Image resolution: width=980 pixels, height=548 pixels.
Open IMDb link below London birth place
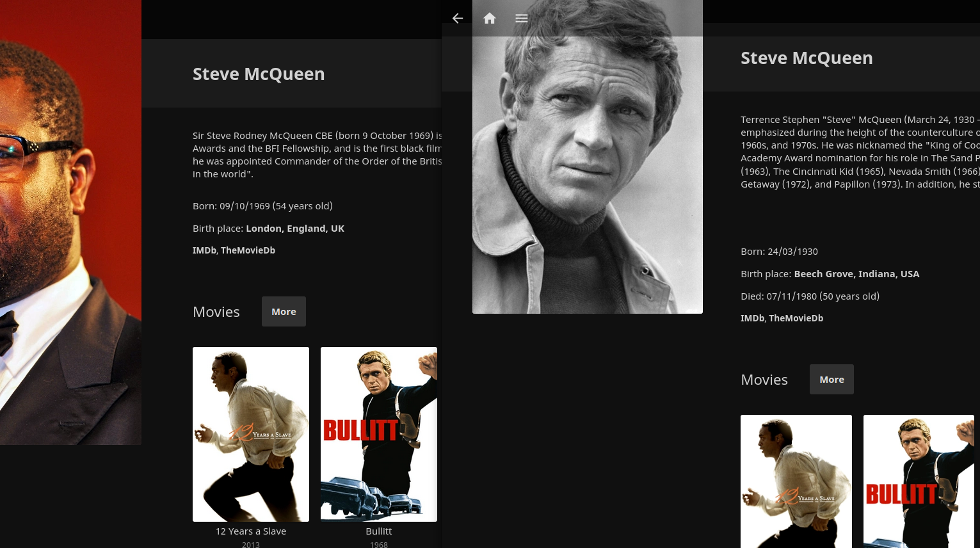pos(204,250)
